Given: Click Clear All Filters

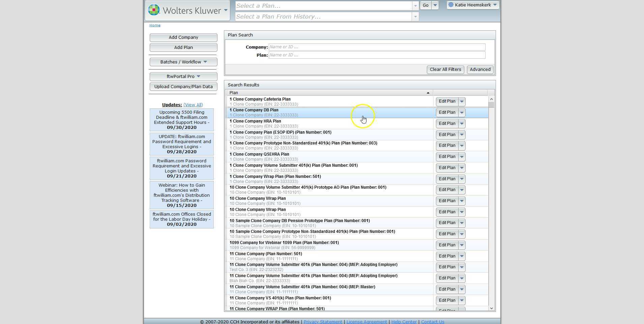Looking at the screenshot, I should click(x=445, y=69).
